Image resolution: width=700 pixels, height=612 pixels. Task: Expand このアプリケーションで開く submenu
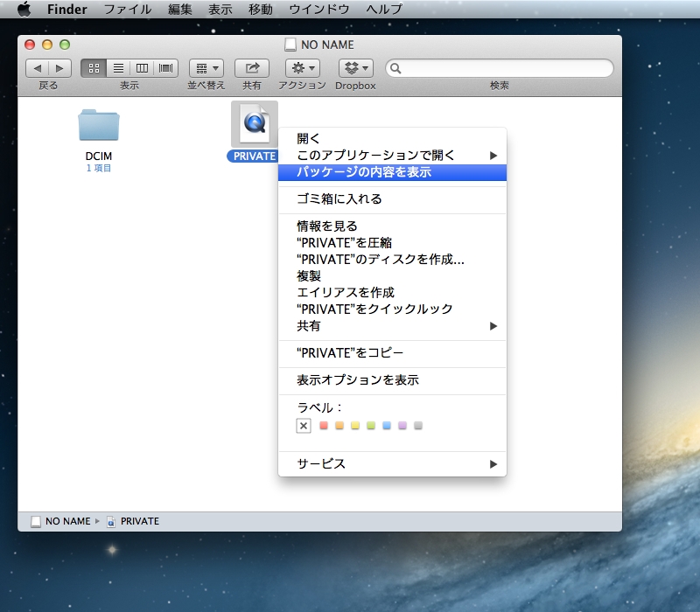pyautogui.click(x=392, y=156)
